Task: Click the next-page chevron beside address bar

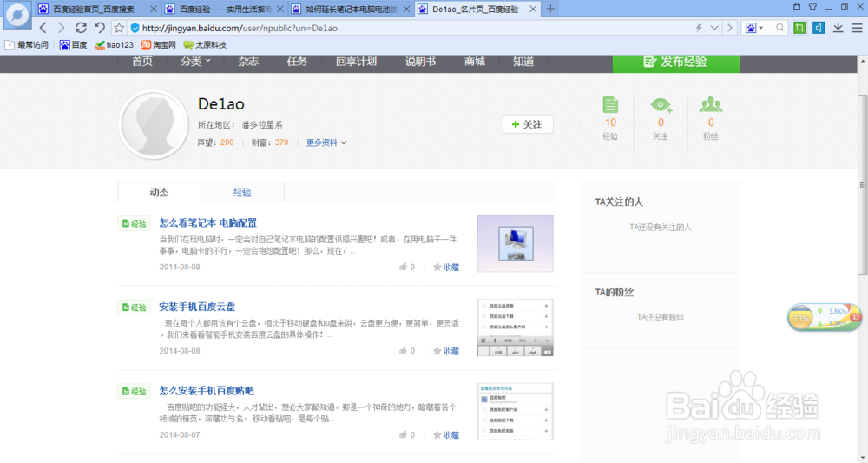Action: click(730, 28)
